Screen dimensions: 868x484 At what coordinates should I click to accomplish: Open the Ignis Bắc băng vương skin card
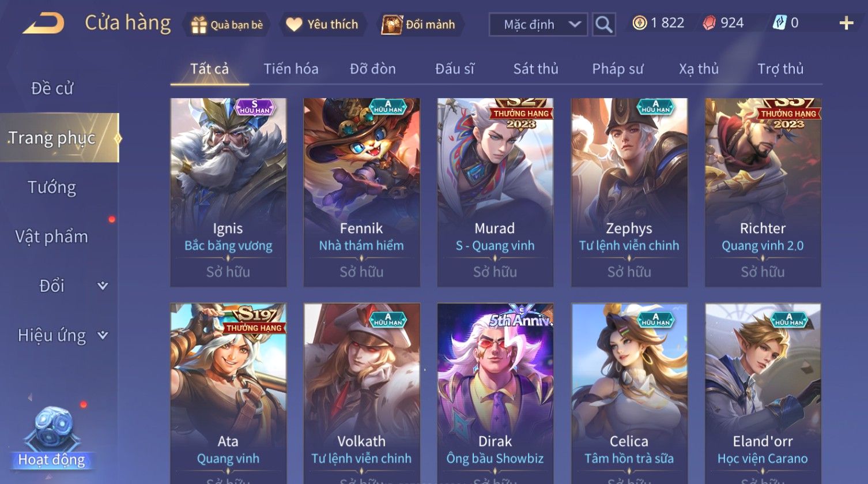tap(228, 192)
